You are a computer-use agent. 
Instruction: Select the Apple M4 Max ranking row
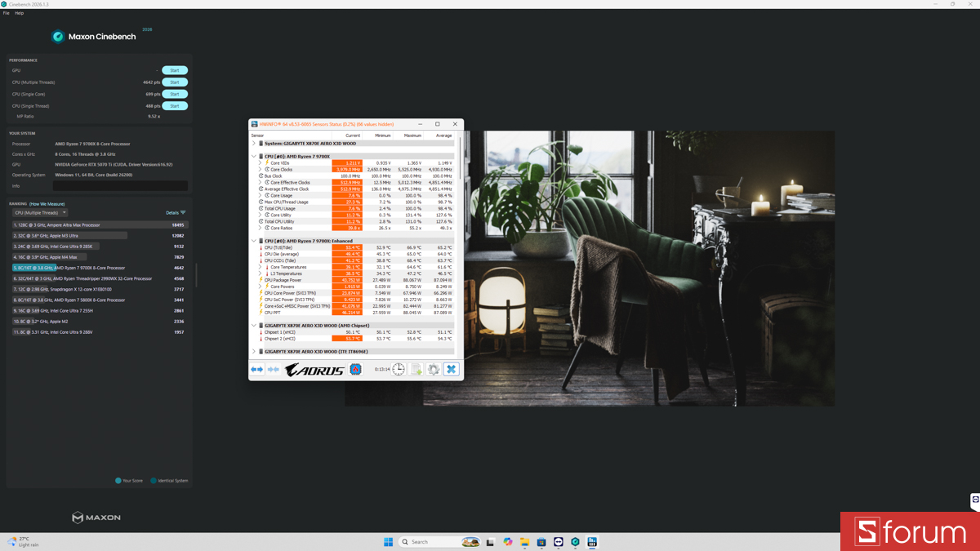[x=99, y=257]
